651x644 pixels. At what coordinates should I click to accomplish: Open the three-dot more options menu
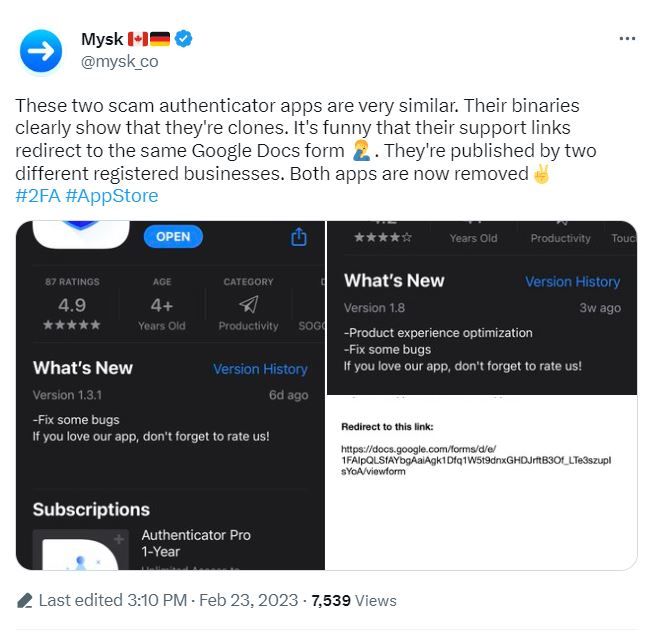[627, 39]
